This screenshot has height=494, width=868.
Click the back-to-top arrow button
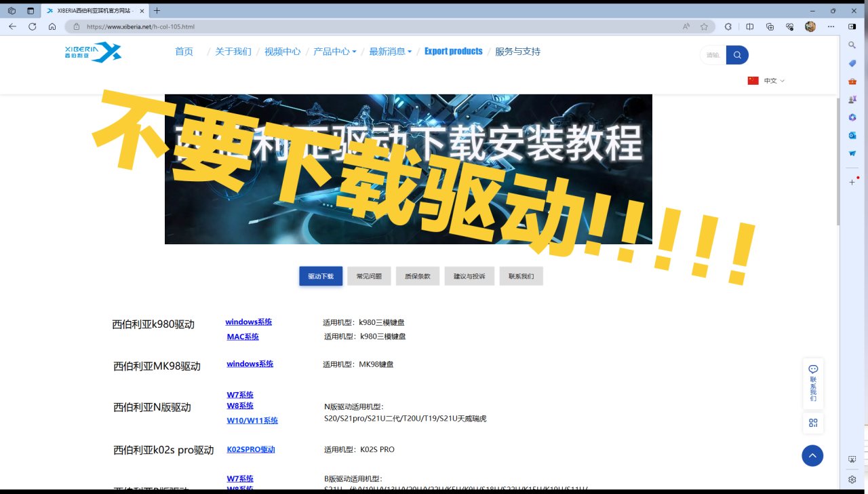812,455
